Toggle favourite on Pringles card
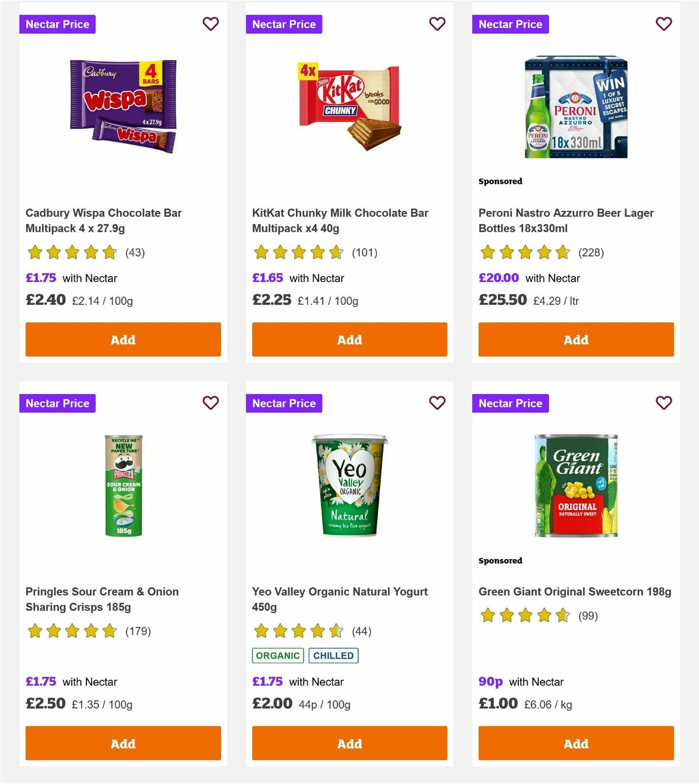The width and height of the screenshot is (699, 784). [x=210, y=403]
